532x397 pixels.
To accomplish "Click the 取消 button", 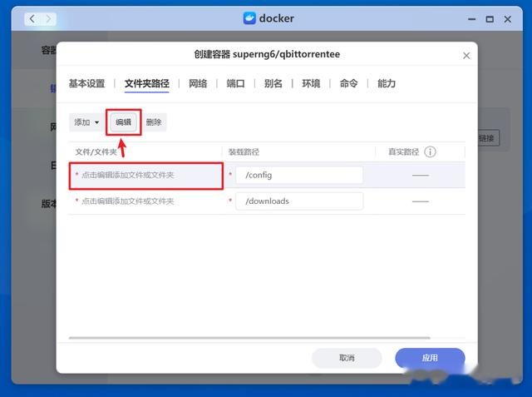I will pos(347,358).
